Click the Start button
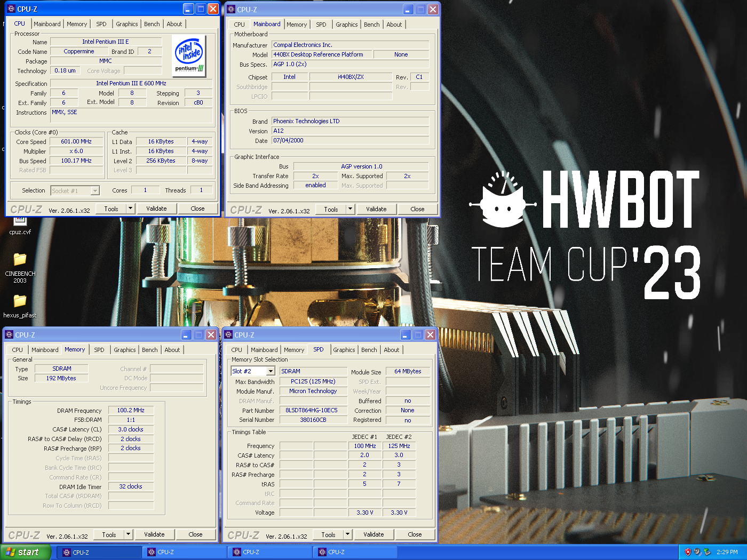The height and width of the screenshot is (560, 747). (x=26, y=552)
